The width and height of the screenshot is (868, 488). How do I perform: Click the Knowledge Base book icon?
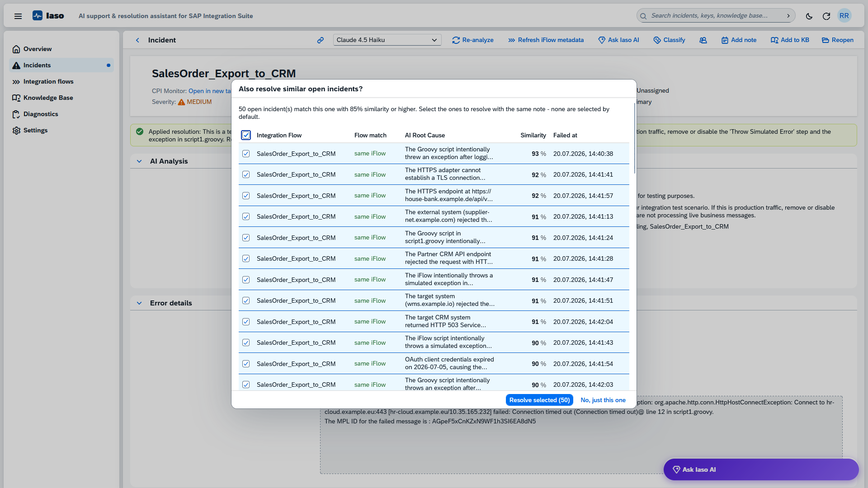pyautogui.click(x=16, y=98)
